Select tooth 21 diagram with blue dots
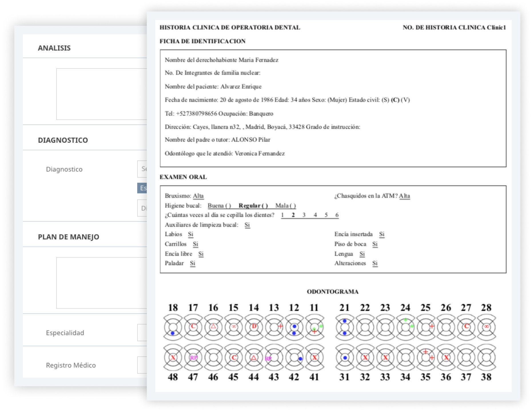532x412 pixels. coord(345,327)
